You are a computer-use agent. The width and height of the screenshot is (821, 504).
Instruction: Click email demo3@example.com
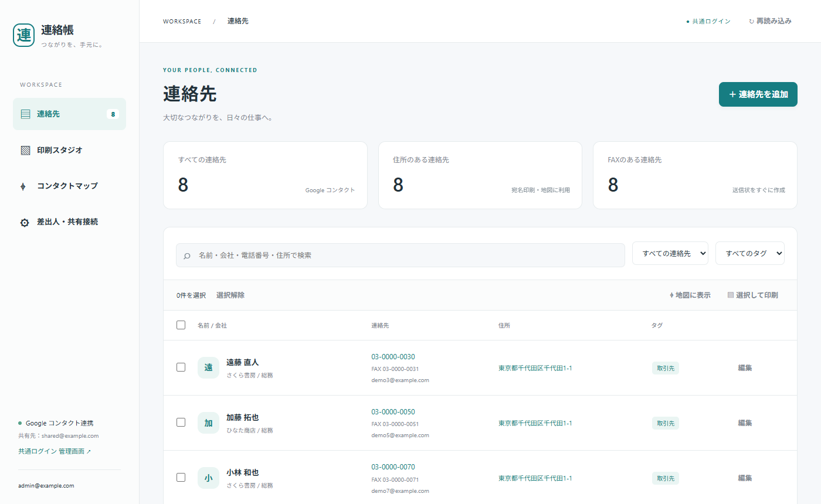click(x=400, y=380)
